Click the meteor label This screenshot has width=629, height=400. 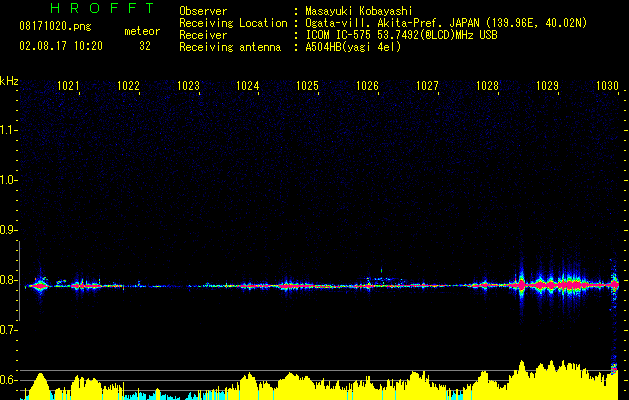click(x=142, y=31)
